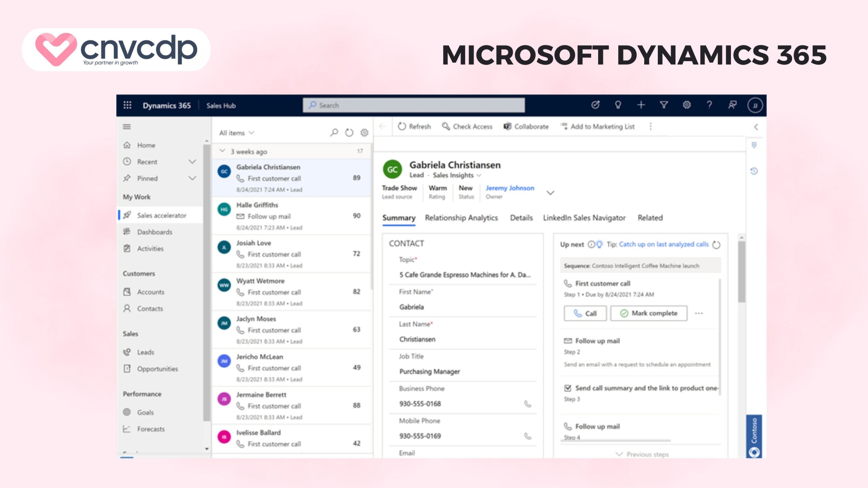868x488 pixels.
Task: Search the work items list using the magnifier icon
Action: [x=334, y=133]
